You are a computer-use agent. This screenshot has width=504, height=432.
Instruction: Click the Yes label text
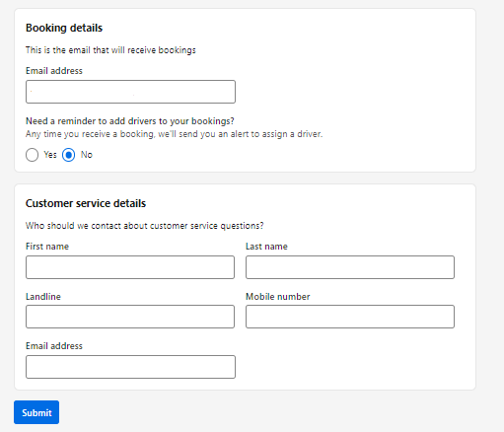(x=50, y=155)
